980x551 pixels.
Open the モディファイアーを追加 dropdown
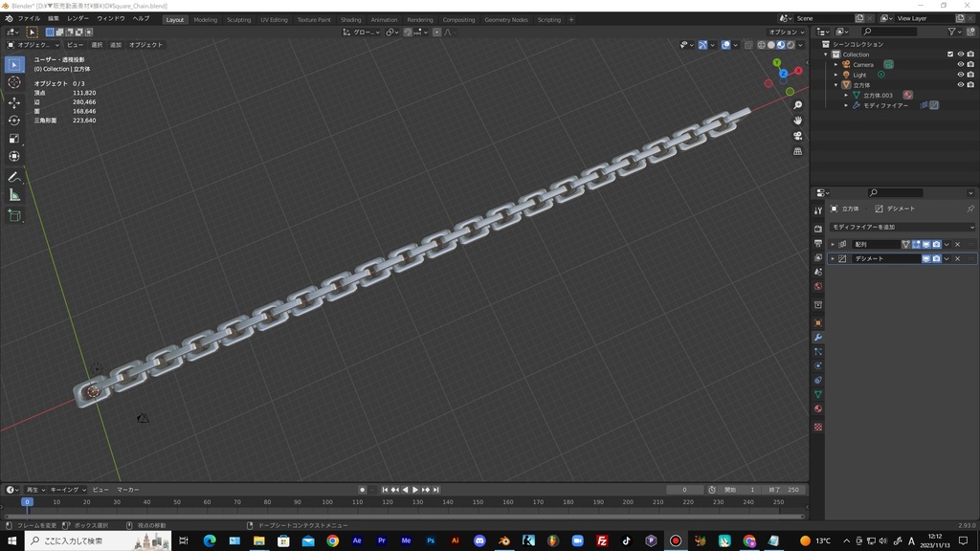pos(900,227)
